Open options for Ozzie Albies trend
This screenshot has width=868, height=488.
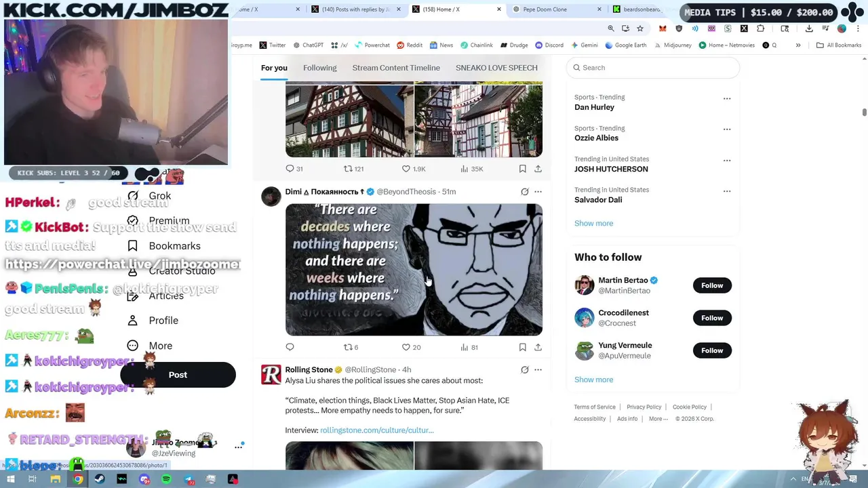click(x=727, y=129)
